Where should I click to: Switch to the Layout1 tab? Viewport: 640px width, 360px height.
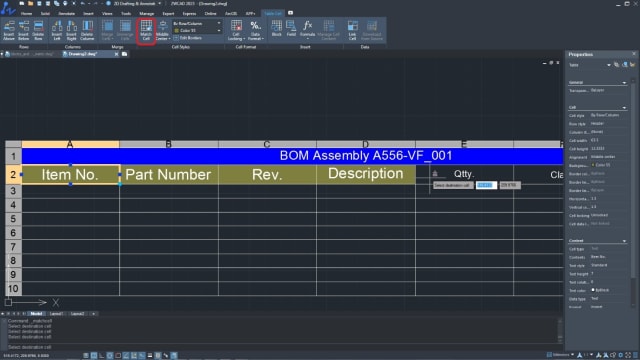click(x=56, y=314)
